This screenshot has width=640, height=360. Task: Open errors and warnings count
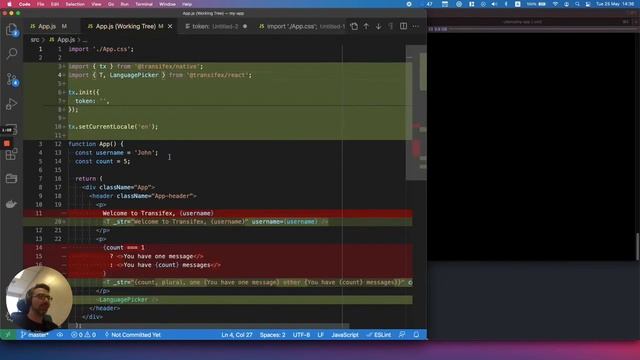click(83, 335)
